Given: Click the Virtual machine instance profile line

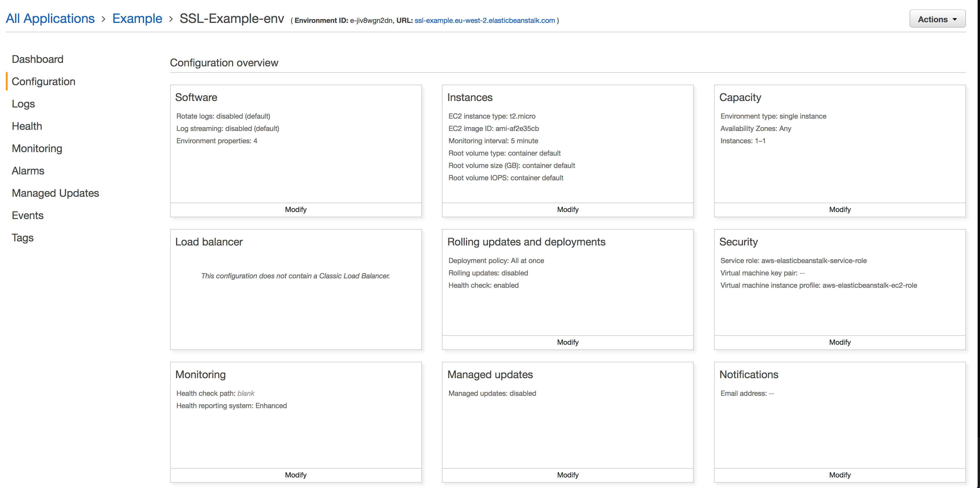Looking at the screenshot, I should pos(819,285).
